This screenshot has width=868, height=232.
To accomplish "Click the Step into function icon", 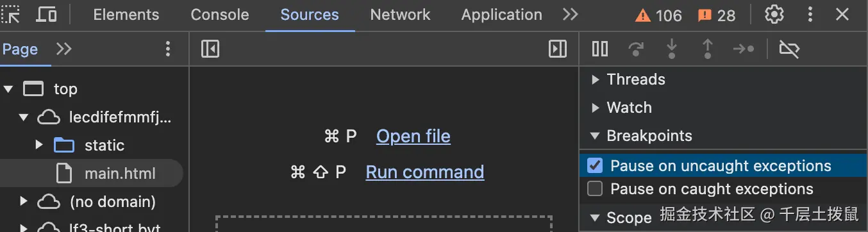I will click(x=672, y=49).
